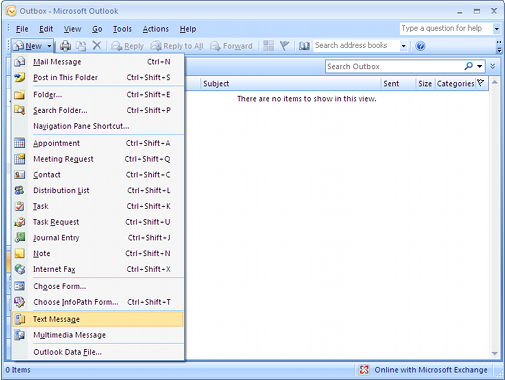Open the Address Book icon
Viewport: 505px width, 380px height.
coord(304,46)
